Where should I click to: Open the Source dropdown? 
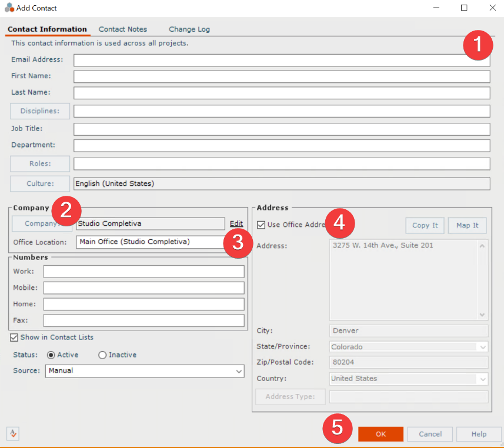tap(238, 371)
